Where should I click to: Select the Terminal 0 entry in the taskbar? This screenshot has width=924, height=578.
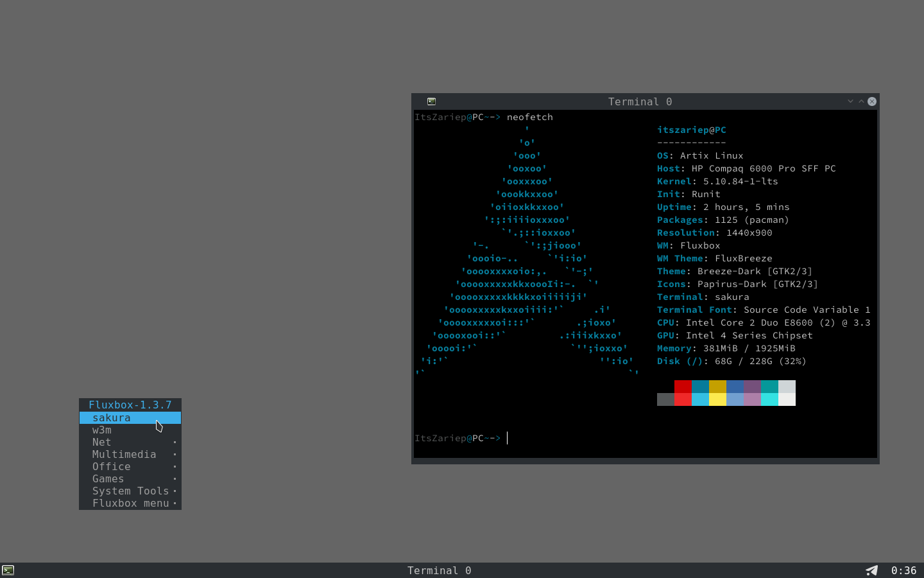tap(440, 570)
